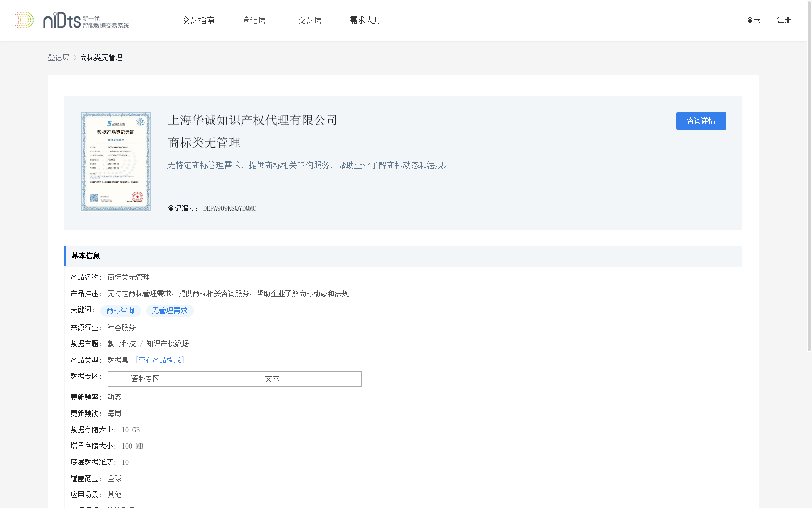Click the 文本 table cell

(273, 379)
